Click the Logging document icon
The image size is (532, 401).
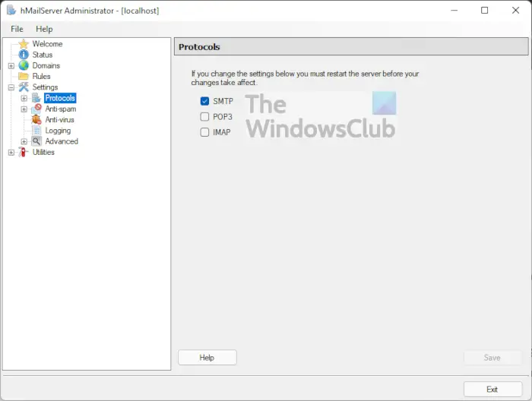tap(36, 131)
